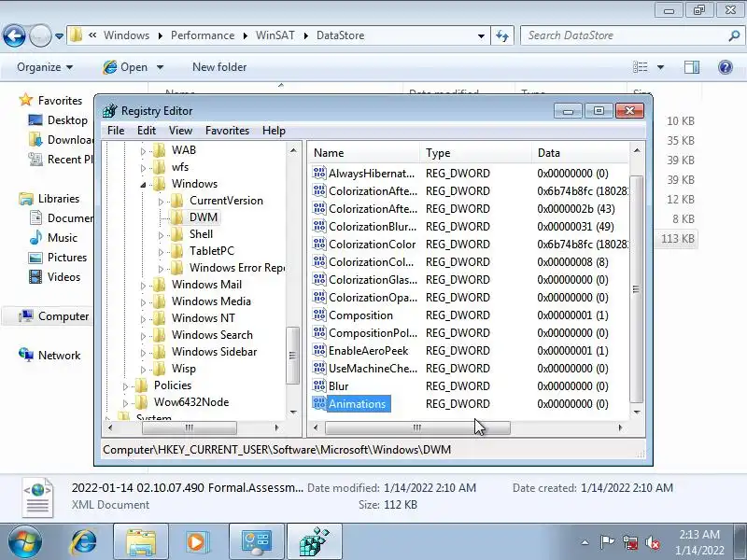The height and width of the screenshot is (560, 747).
Task: Expand the WAB registry key
Action: 143,151
